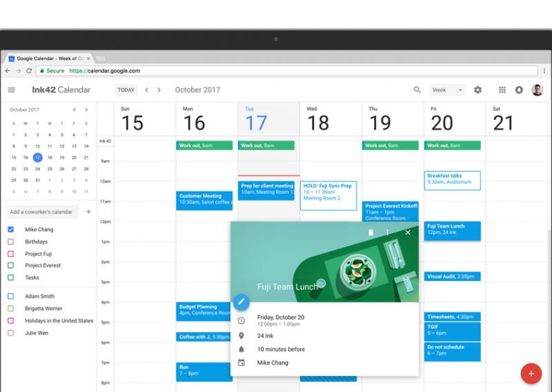Open the Budget Planning event
Screen dimensions: 552x392
(x=204, y=311)
